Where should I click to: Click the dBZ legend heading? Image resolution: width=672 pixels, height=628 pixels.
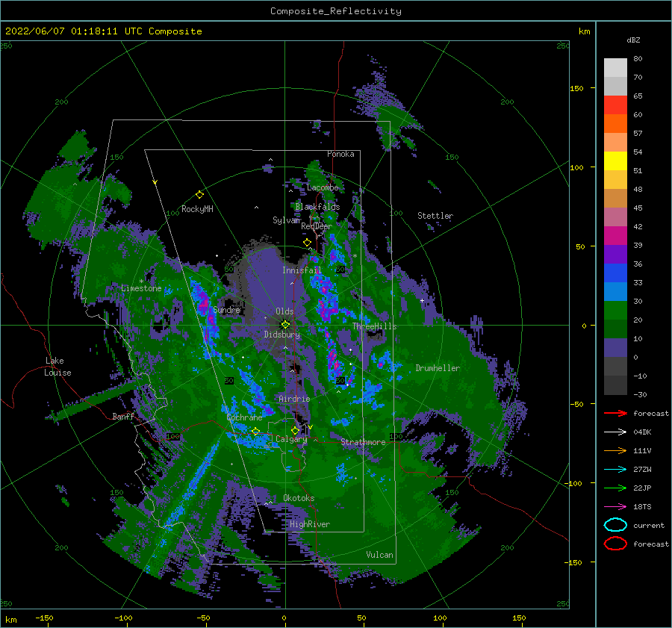pos(633,40)
